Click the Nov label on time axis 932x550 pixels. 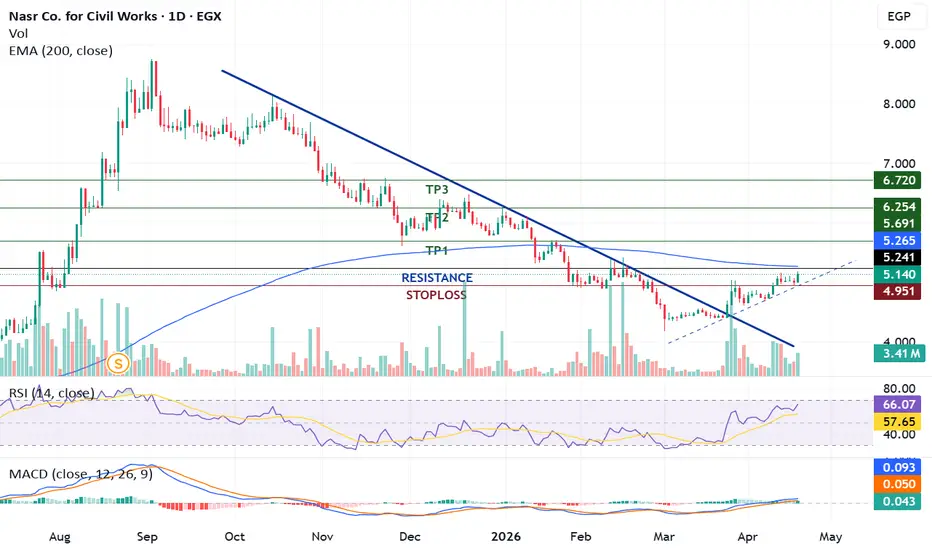pyautogui.click(x=322, y=536)
